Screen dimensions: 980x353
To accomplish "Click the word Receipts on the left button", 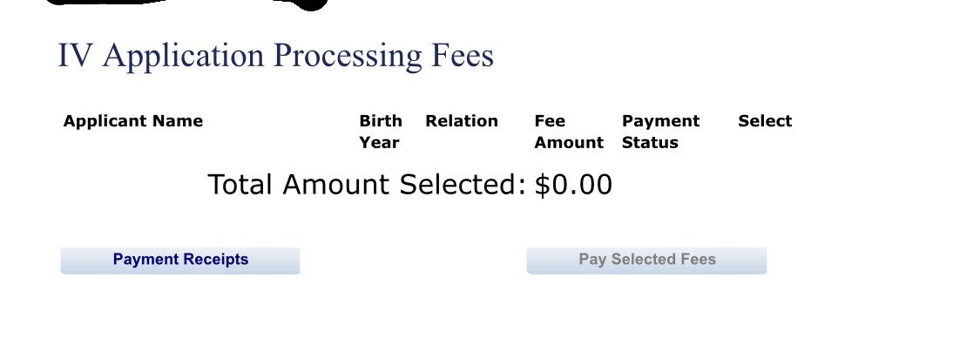I will [216, 260].
